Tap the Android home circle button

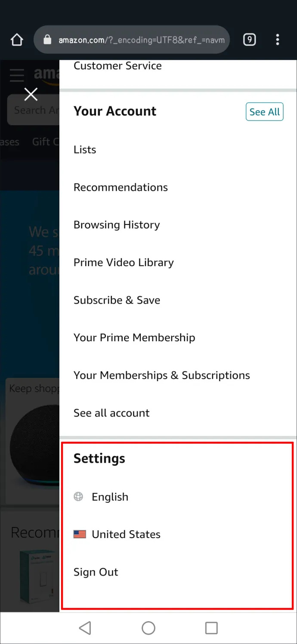148,628
